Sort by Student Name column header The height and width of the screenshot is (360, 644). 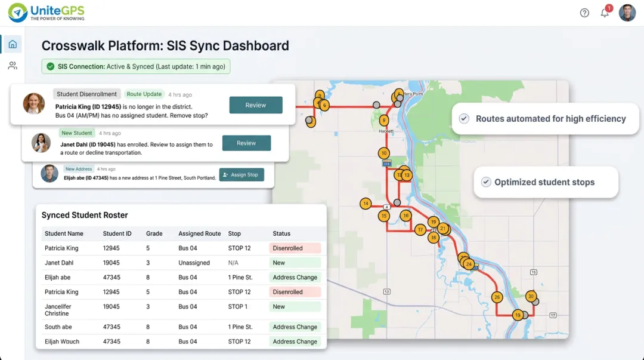[64, 233]
